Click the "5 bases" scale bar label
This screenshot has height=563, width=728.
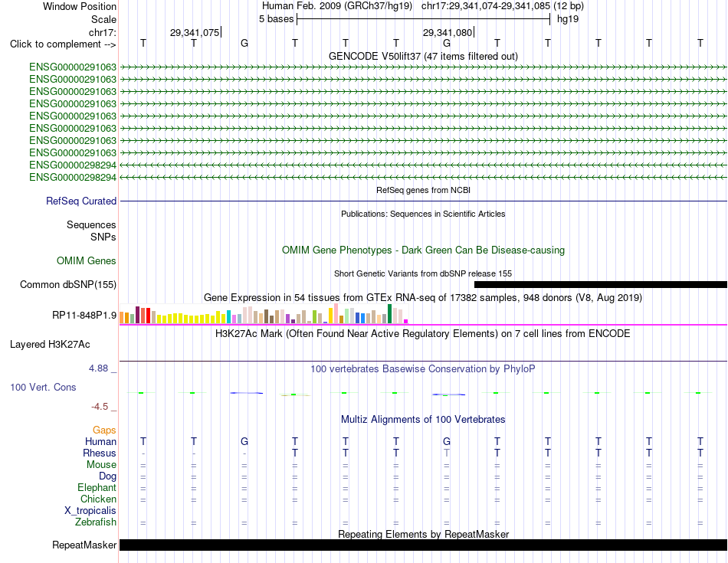click(x=276, y=19)
